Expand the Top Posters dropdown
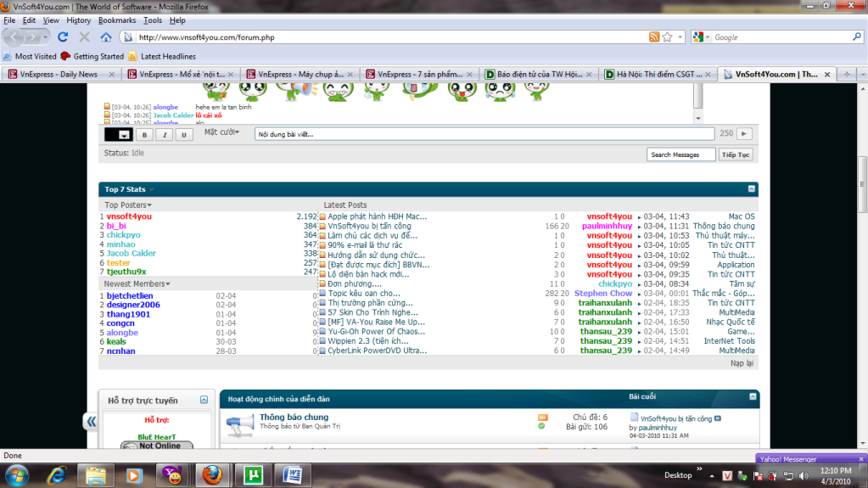This screenshot has height=488, width=868. click(x=128, y=205)
